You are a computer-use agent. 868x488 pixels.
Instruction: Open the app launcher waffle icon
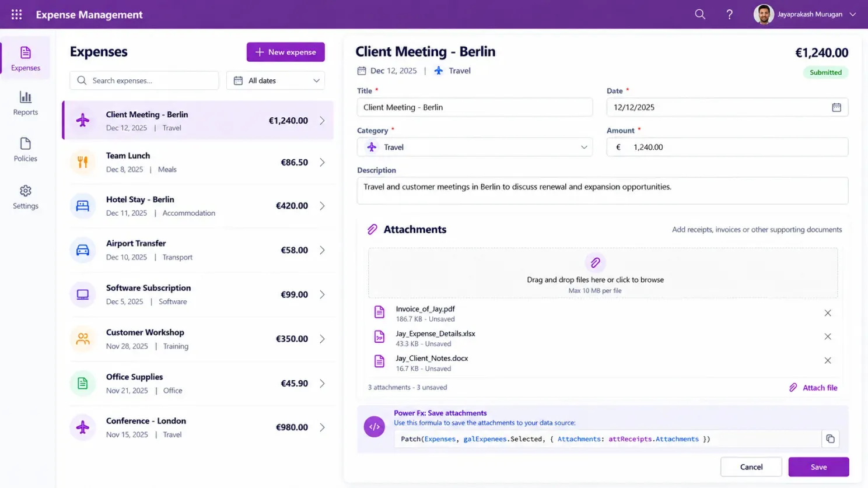[16, 15]
